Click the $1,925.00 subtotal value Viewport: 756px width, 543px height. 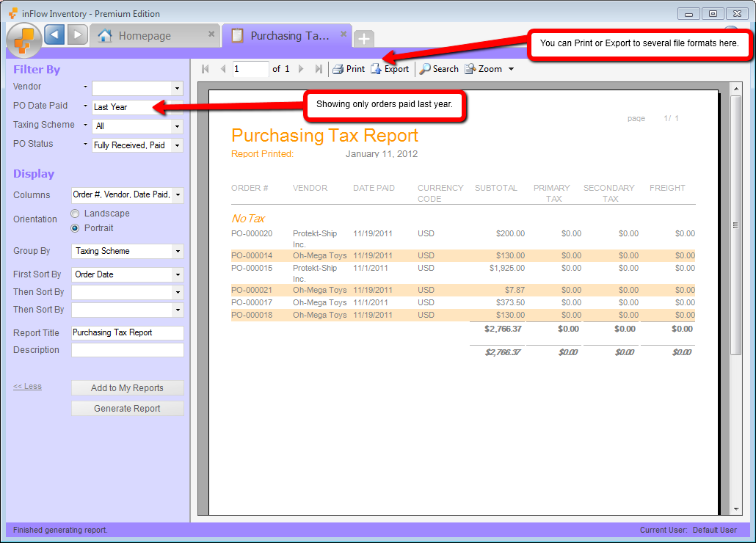(507, 269)
